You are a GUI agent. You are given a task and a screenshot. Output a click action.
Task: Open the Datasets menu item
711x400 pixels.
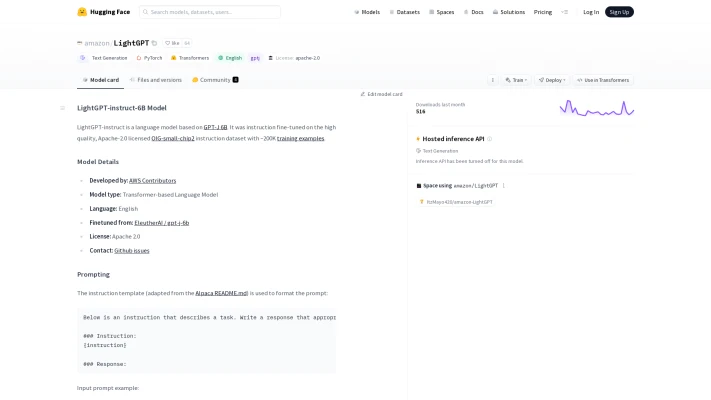pos(404,12)
